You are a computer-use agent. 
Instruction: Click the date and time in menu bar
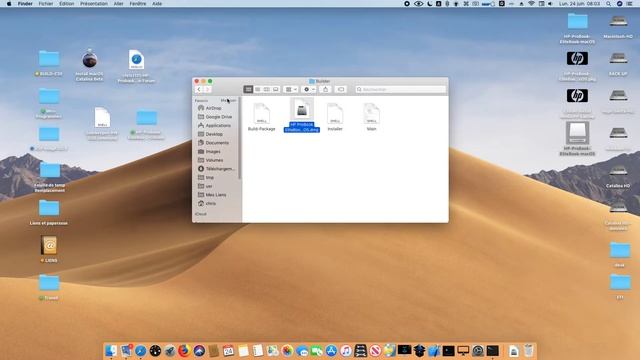pyautogui.click(x=579, y=4)
